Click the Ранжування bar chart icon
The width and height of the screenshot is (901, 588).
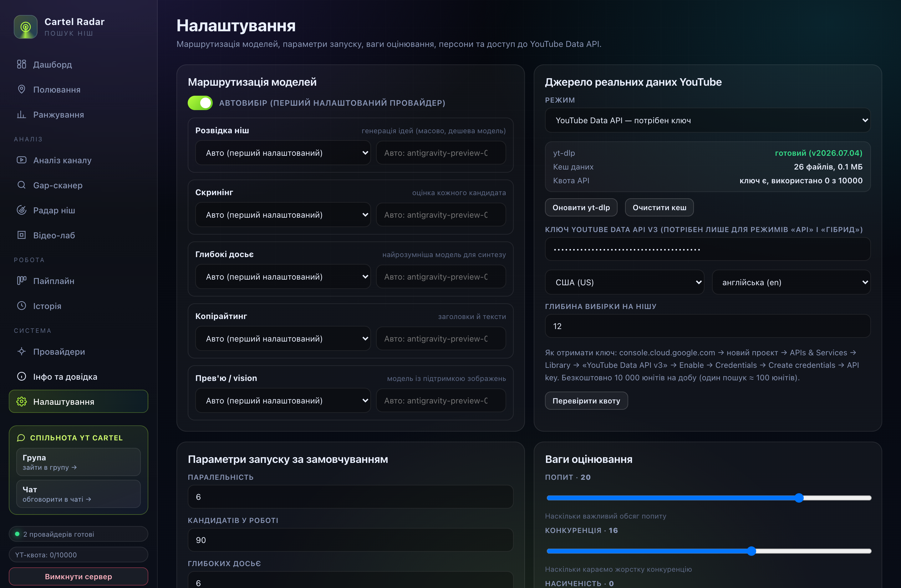pos(22,114)
